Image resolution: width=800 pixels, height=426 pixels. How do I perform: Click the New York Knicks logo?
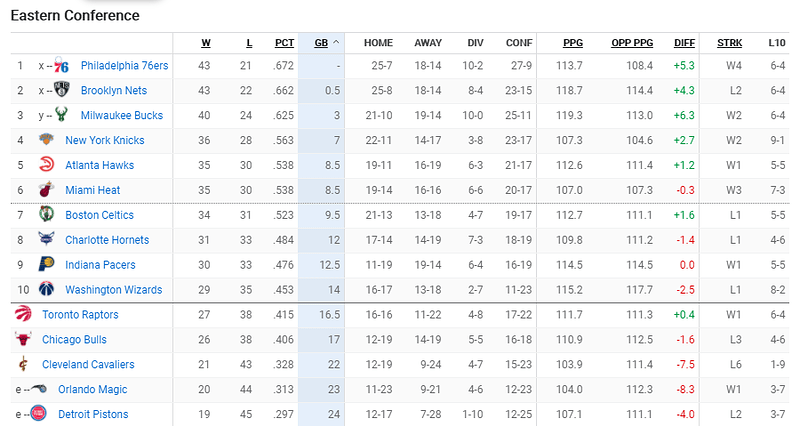point(46,139)
